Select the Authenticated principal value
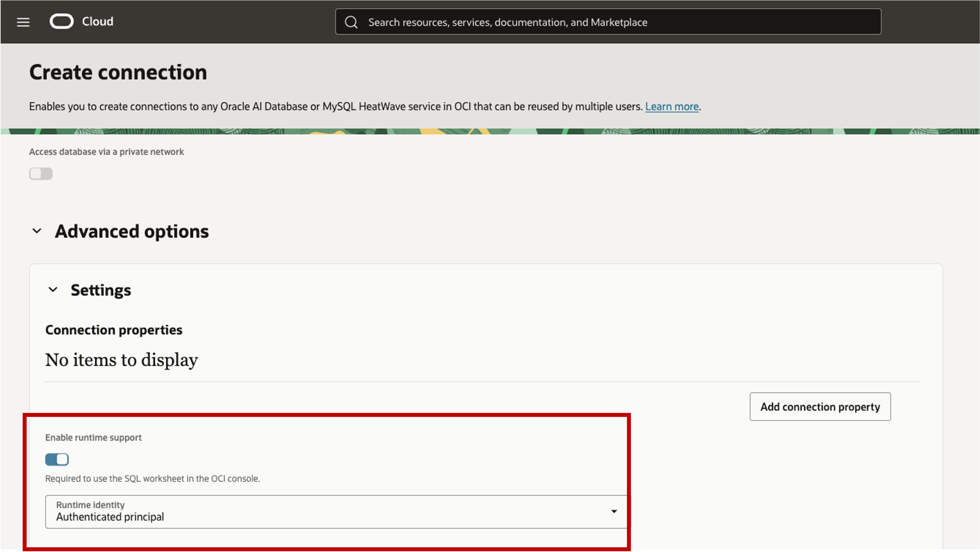Image resolution: width=980 pixels, height=552 pixels. pos(110,517)
